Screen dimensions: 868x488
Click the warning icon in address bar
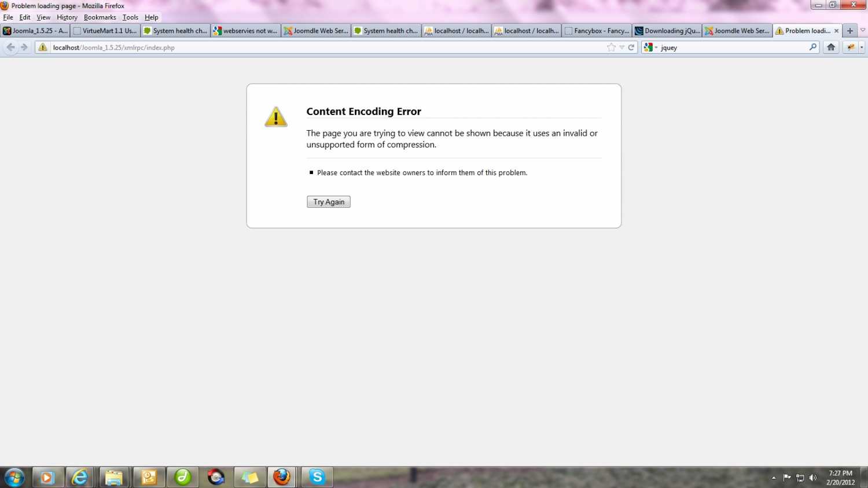coord(43,47)
